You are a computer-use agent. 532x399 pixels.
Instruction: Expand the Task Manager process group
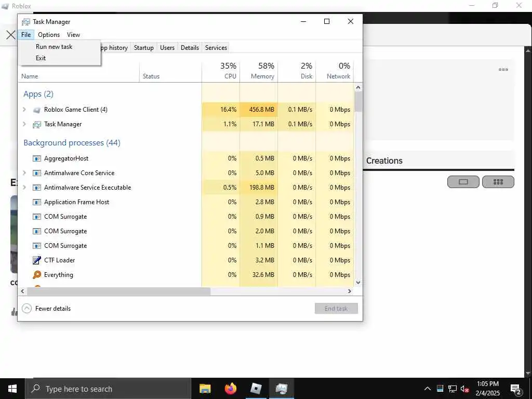pos(24,124)
